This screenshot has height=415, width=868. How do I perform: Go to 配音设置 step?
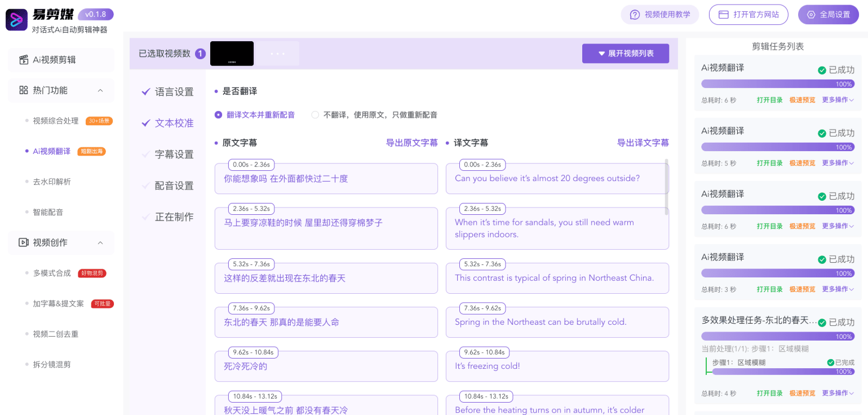click(174, 186)
